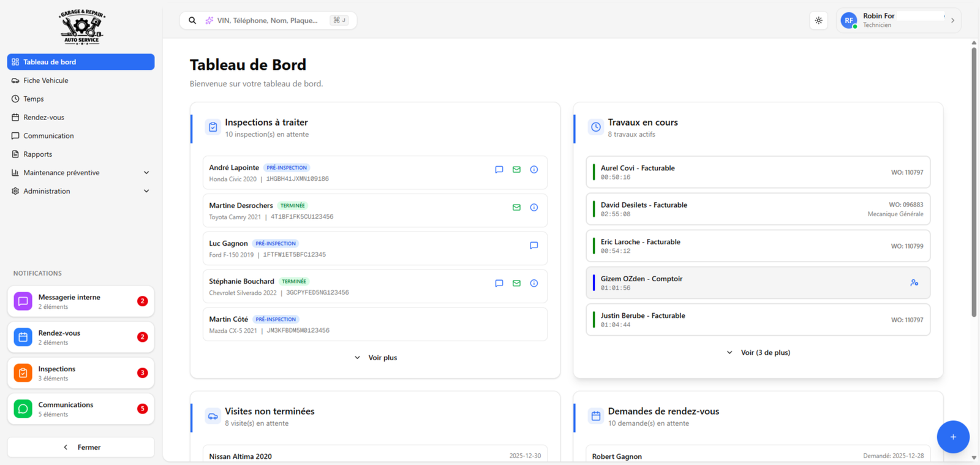The image size is (980, 465).
Task: Click the vertical page scrollbar
Action: coord(974,184)
